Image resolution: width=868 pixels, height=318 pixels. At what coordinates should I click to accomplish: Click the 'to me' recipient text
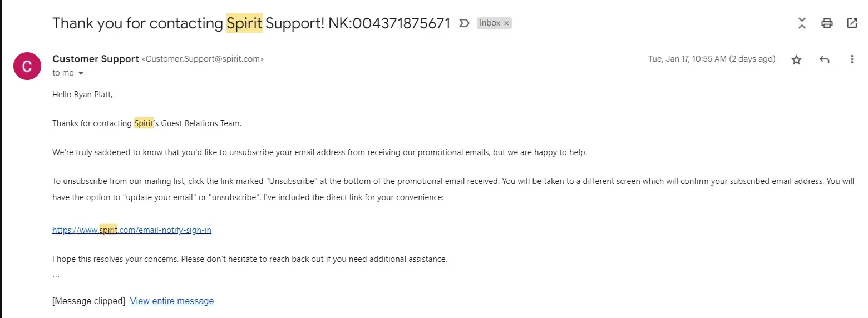pyautogui.click(x=63, y=73)
